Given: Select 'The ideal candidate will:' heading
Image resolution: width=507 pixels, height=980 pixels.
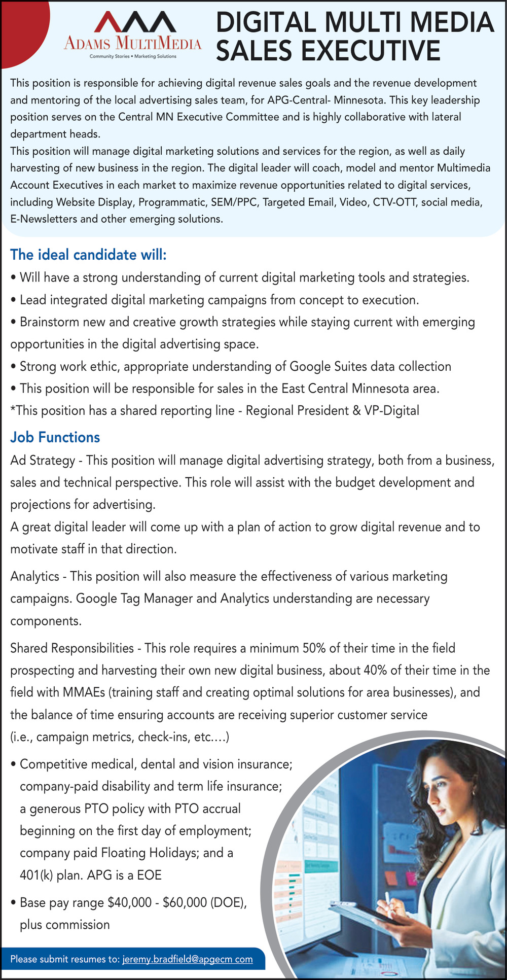Looking at the screenshot, I should pos(88,254).
